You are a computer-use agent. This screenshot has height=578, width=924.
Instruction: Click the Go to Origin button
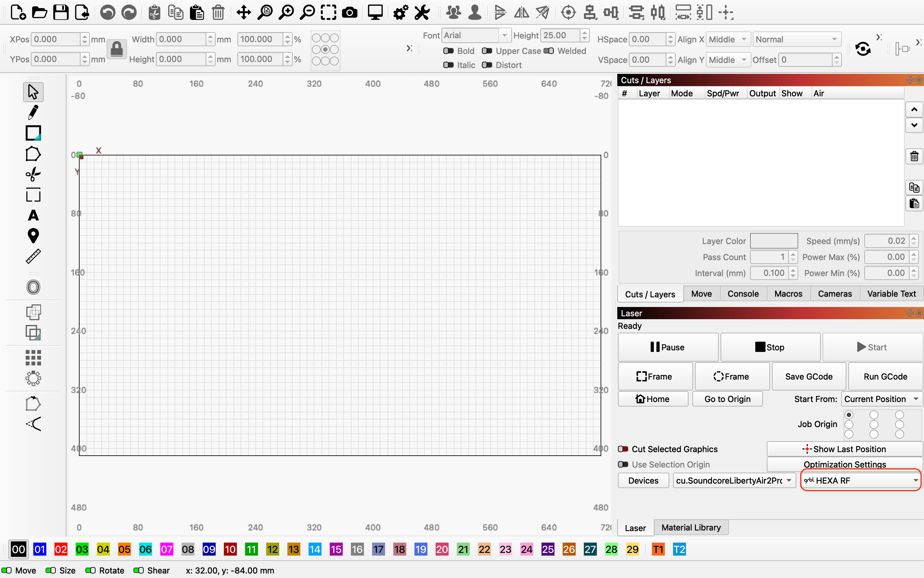(727, 399)
